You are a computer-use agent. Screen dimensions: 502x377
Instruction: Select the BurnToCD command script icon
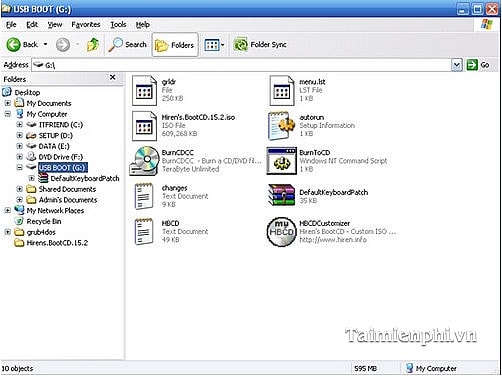pos(282,161)
